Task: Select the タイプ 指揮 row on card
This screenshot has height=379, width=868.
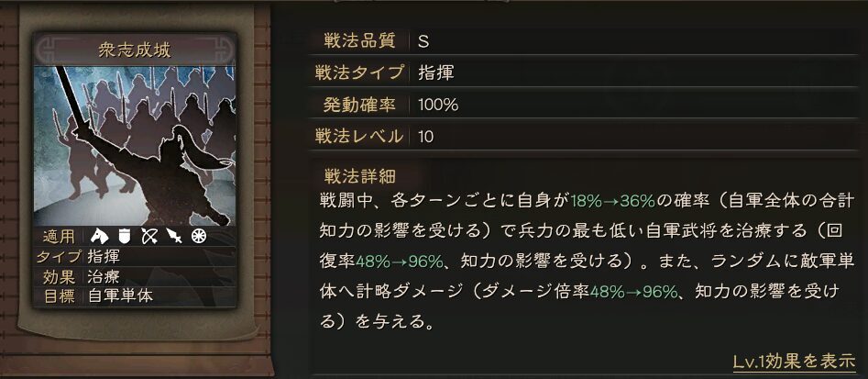Action: pos(135,257)
